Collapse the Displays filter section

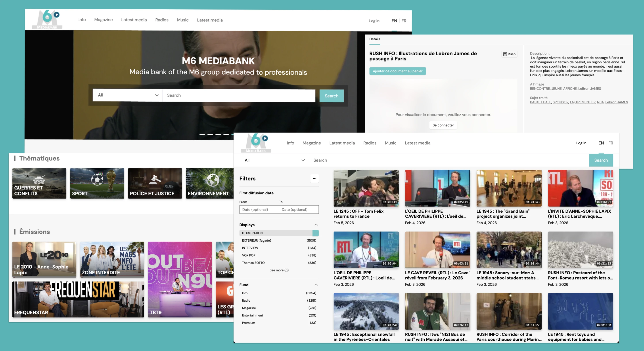(316, 225)
